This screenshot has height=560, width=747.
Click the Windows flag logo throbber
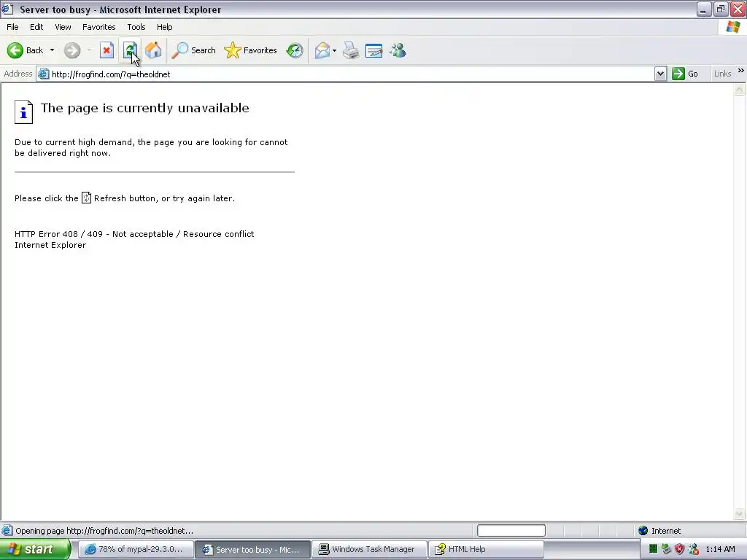click(x=733, y=27)
